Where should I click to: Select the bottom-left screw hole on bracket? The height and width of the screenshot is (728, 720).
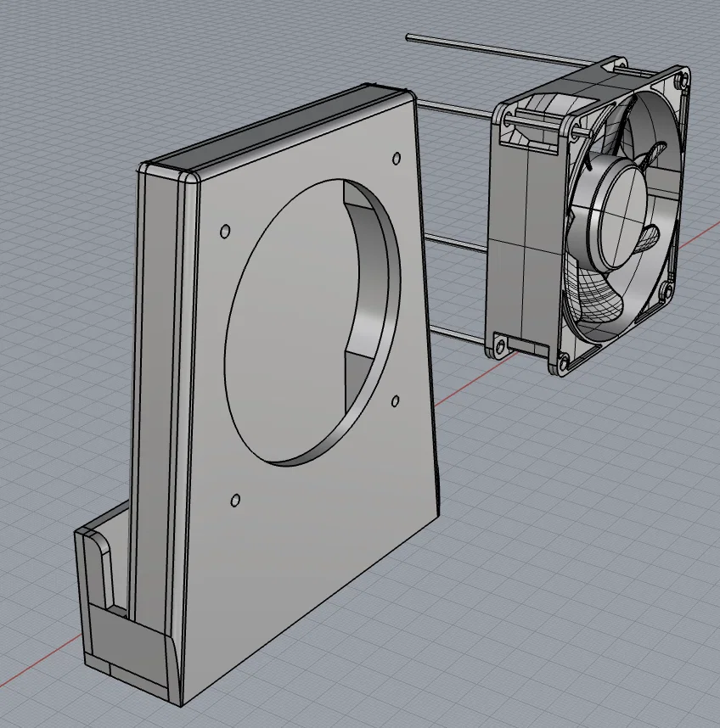pos(235,501)
